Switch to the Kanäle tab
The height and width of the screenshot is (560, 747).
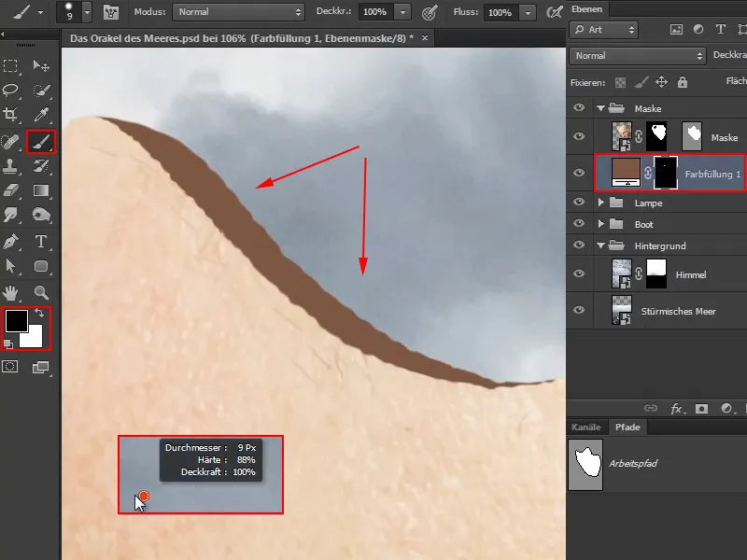point(586,427)
